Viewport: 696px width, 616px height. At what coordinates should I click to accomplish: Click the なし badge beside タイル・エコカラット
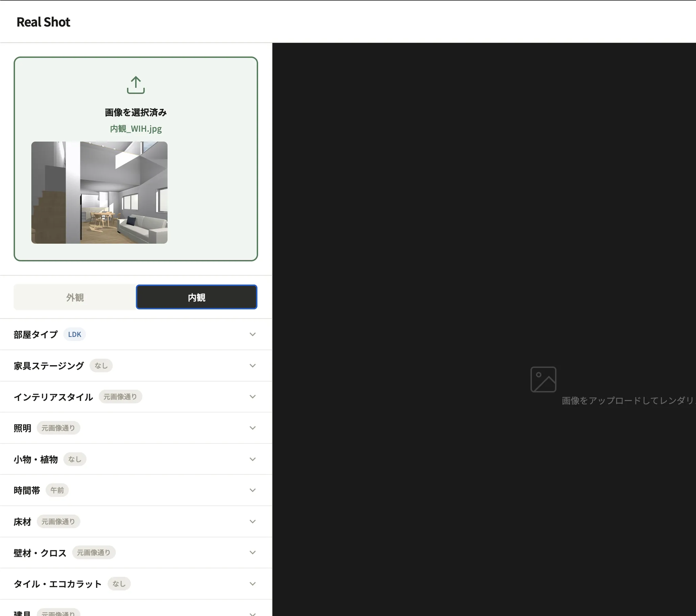[119, 584]
